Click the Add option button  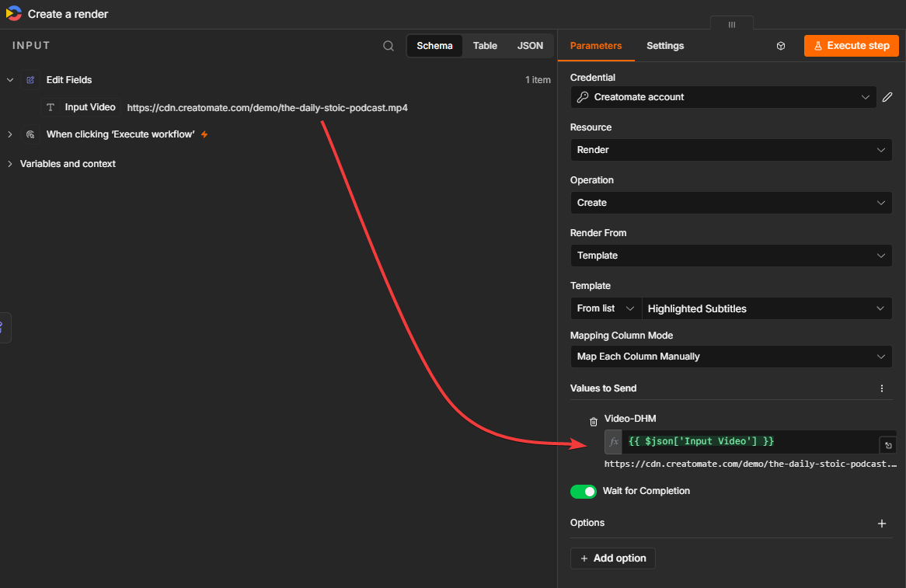[x=612, y=558]
